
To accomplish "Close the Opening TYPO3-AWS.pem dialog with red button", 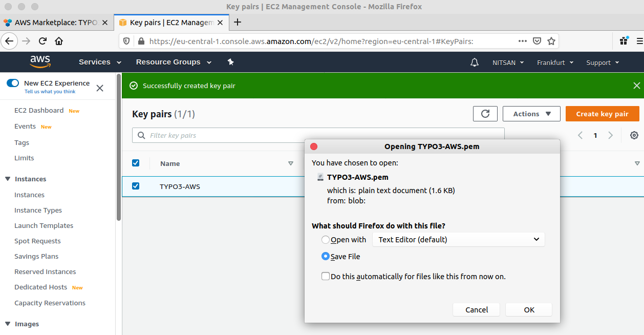I will [314, 146].
